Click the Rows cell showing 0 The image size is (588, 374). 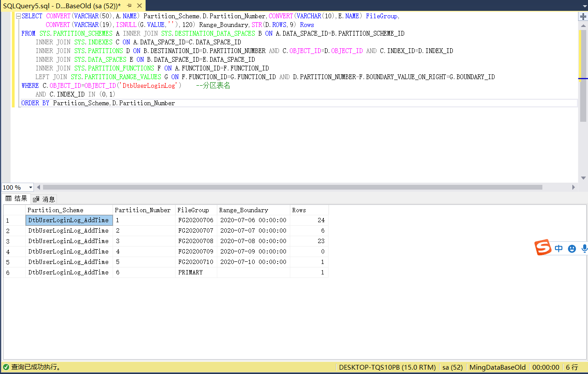309,251
